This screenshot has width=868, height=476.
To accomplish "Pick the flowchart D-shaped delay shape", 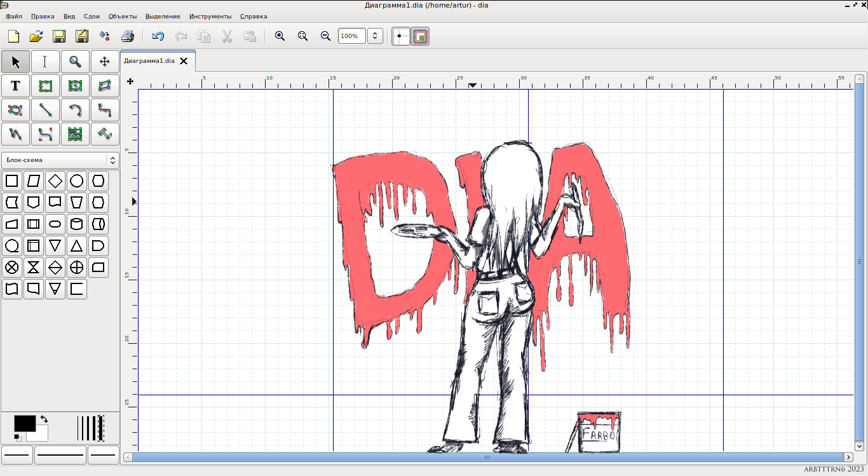I will coord(98,246).
